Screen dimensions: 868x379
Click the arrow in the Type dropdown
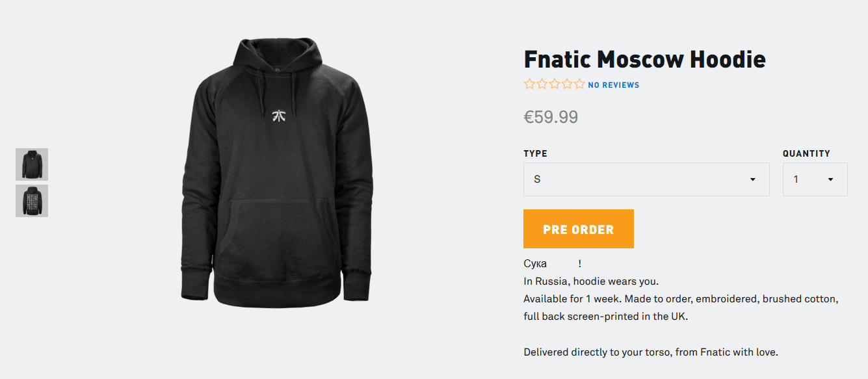point(753,180)
